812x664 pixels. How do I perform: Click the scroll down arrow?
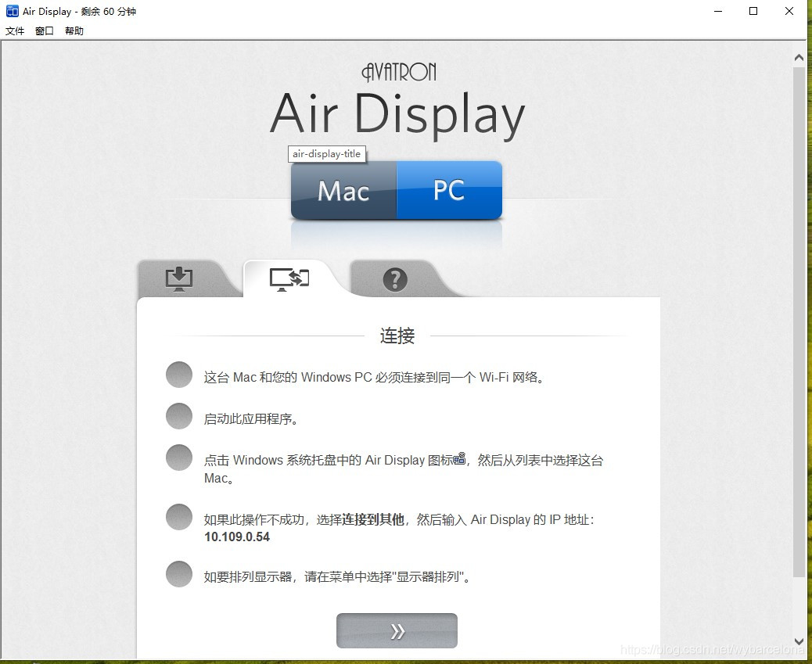click(799, 642)
